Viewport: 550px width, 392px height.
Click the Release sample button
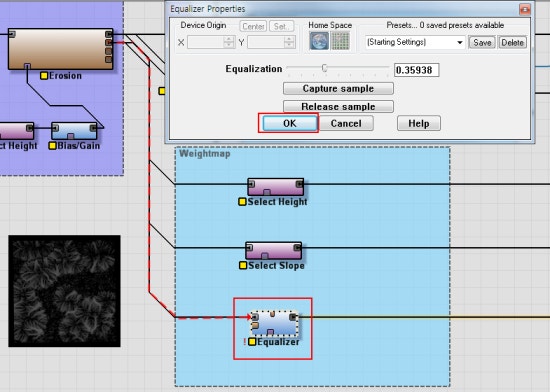pyautogui.click(x=338, y=107)
